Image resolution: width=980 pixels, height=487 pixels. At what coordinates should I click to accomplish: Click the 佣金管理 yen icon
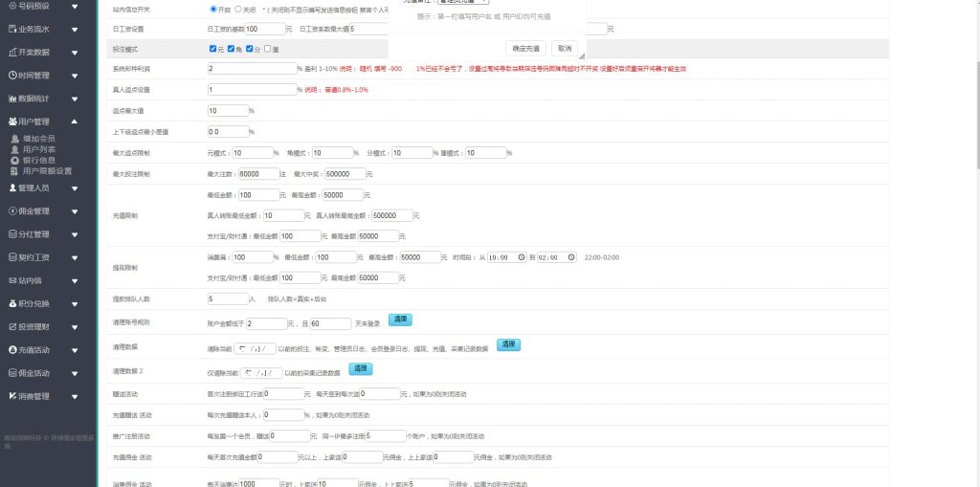[x=13, y=210]
